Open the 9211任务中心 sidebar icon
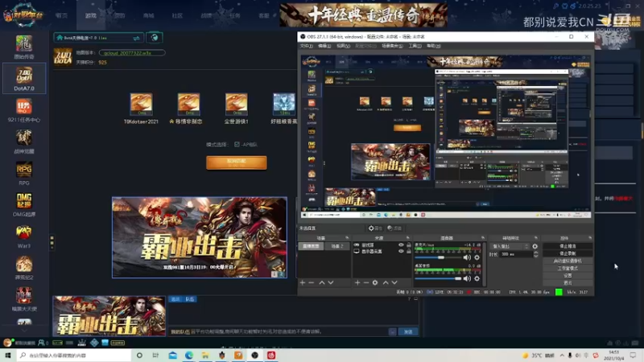Screen dimensions: 644x362 point(24,110)
